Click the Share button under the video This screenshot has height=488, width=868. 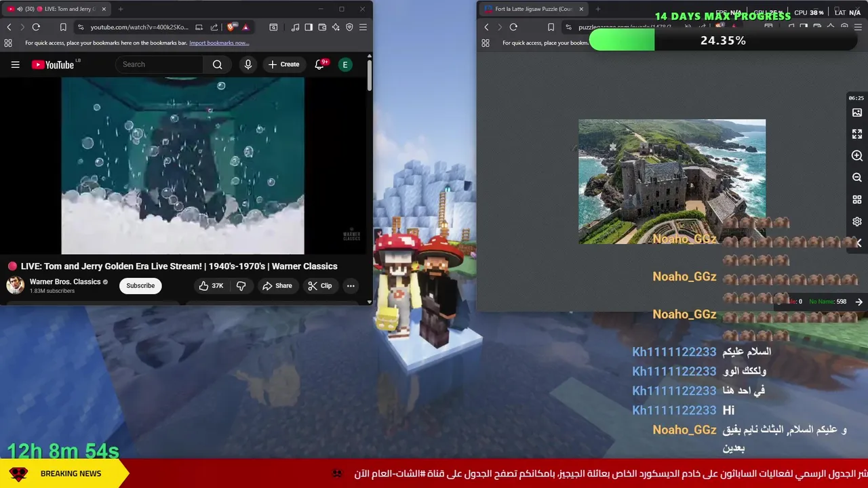277,286
